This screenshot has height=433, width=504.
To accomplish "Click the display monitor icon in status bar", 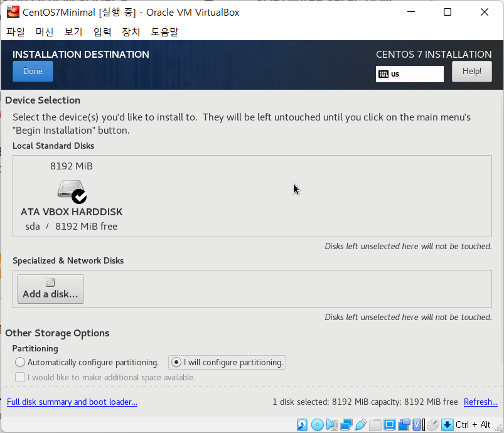I will pyautogui.click(x=390, y=425).
